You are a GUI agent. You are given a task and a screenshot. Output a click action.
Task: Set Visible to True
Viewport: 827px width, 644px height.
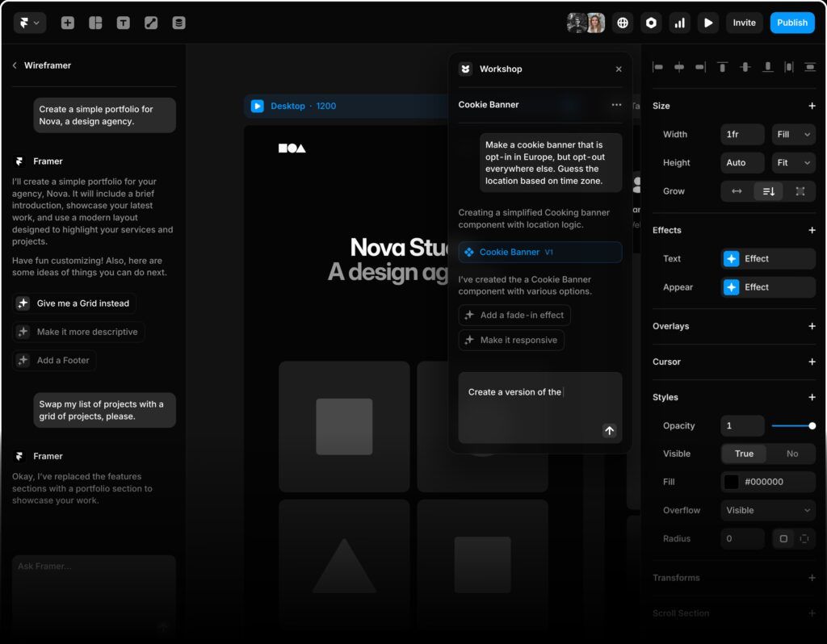point(744,454)
